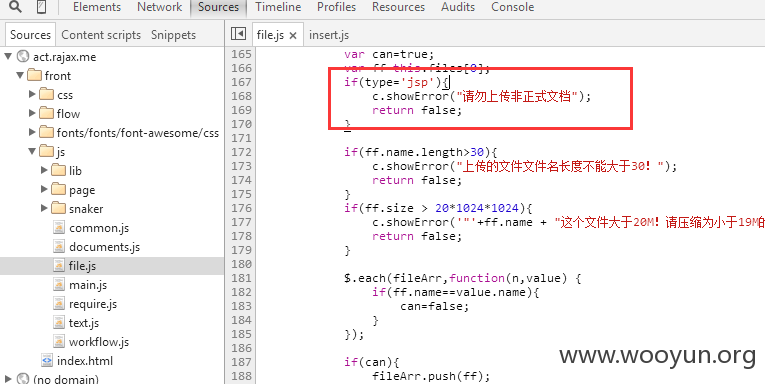Toggle the device mode phone icon
This screenshot has width=765, height=384.
[42, 7]
